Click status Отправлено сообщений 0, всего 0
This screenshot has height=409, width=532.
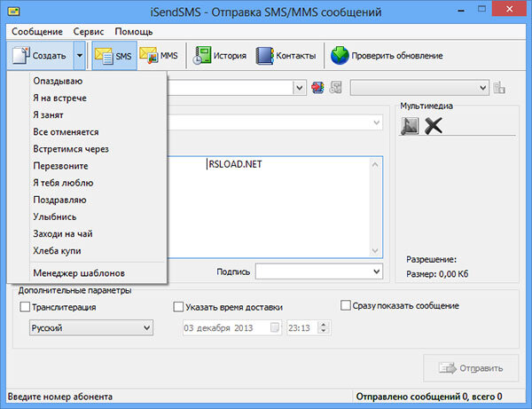pos(429,397)
